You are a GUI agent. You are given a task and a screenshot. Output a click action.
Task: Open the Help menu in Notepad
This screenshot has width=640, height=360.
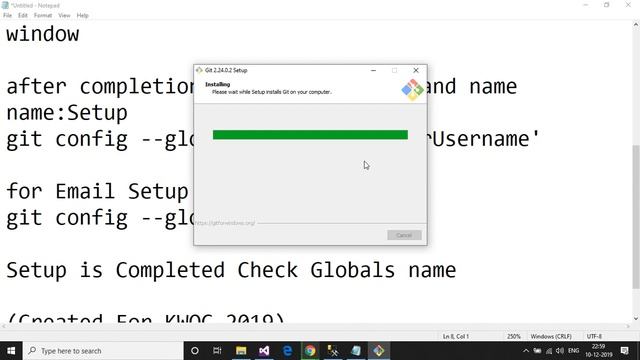(x=82, y=16)
